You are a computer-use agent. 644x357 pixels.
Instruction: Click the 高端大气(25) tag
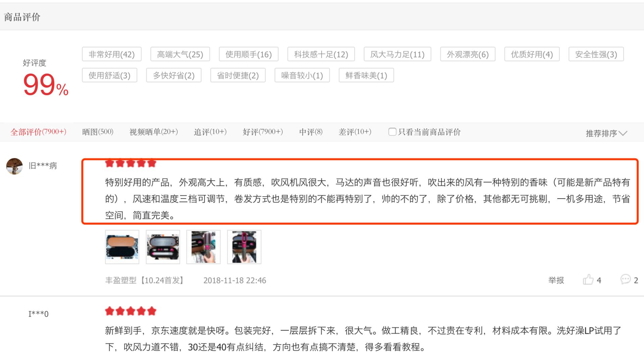tap(180, 54)
